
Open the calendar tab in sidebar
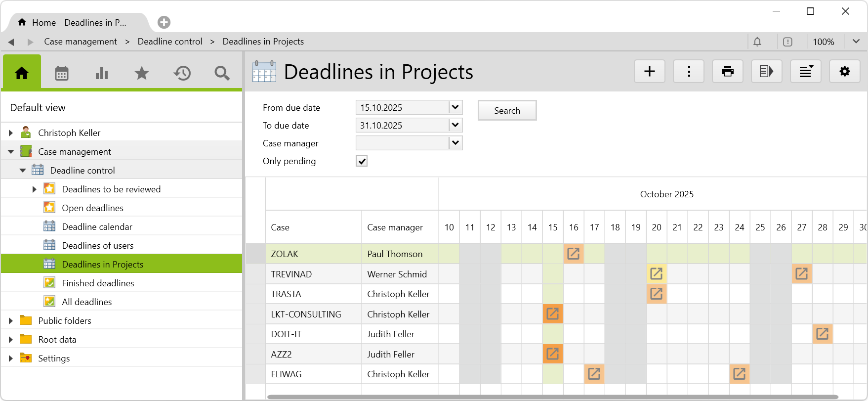pos(62,73)
